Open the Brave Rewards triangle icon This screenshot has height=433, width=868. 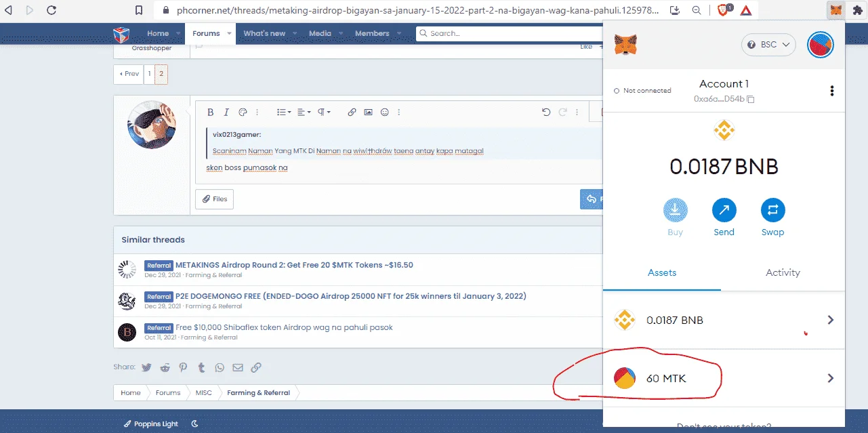(x=745, y=10)
